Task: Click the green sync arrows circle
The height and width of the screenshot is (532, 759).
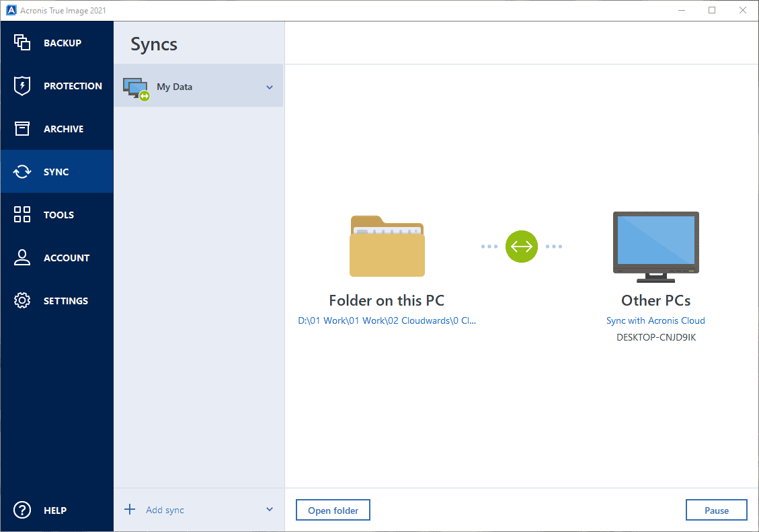Action: [x=521, y=247]
